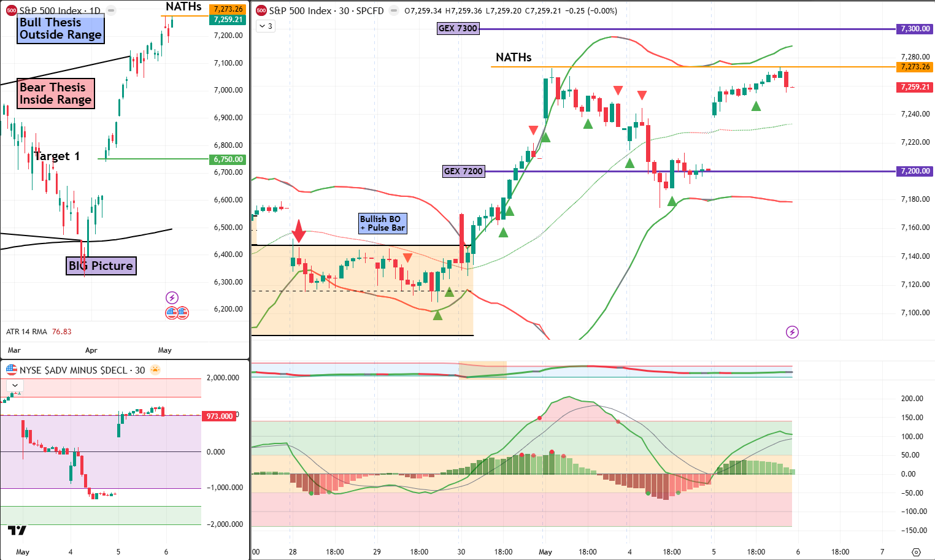Click the green 7,259.21 price label on daily chart

[228, 20]
